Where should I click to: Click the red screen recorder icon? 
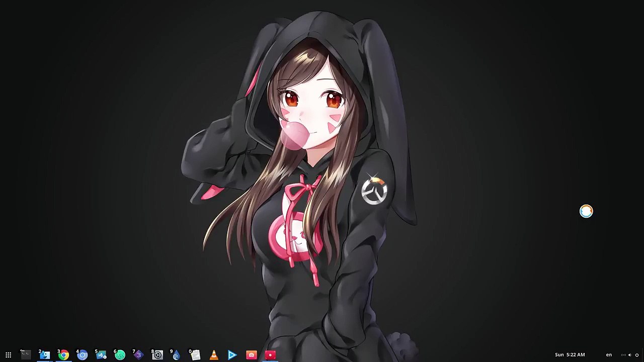click(270, 355)
